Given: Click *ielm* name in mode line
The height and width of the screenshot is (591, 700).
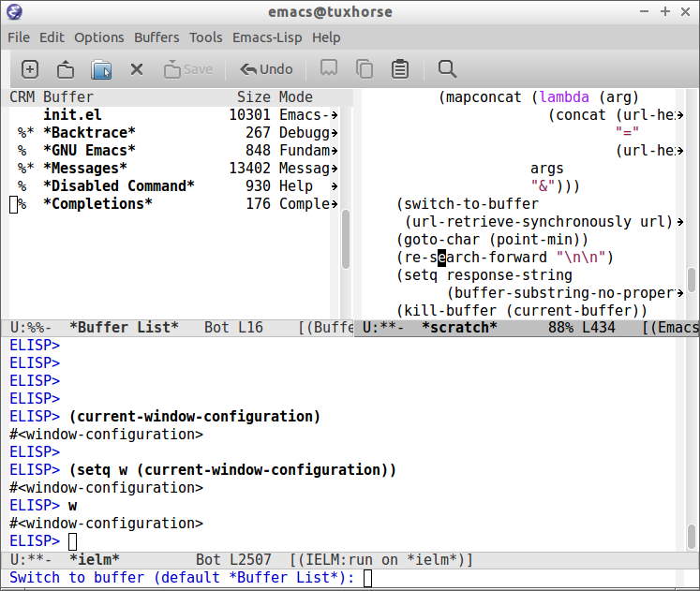Looking at the screenshot, I should pyautogui.click(x=95, y=560).
